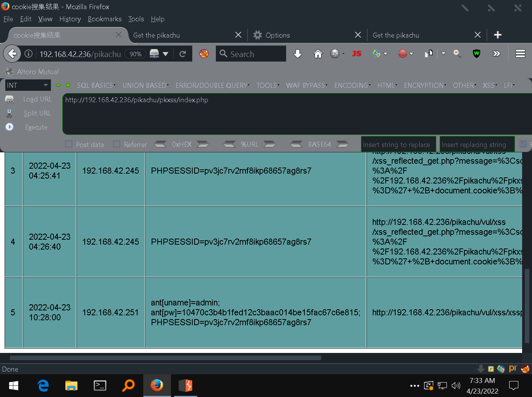Click the vertical page scrollbar thumb
The height and width of the screenshot is (397, 532).
click(x=527, y=306)
